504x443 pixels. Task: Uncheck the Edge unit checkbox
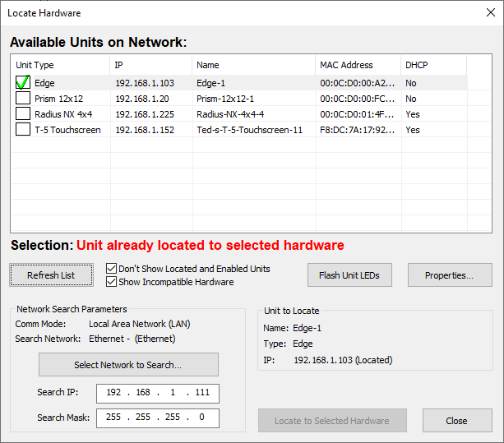[x=23, y=82]
